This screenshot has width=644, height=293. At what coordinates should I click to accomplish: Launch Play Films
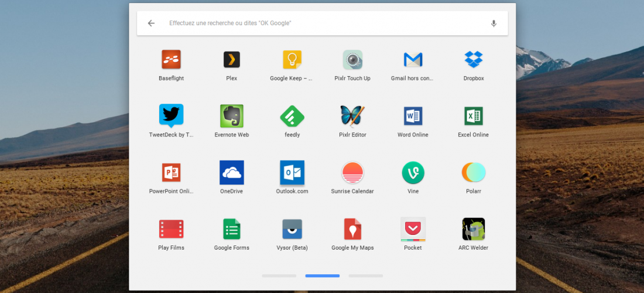click(x=172, y=229)
